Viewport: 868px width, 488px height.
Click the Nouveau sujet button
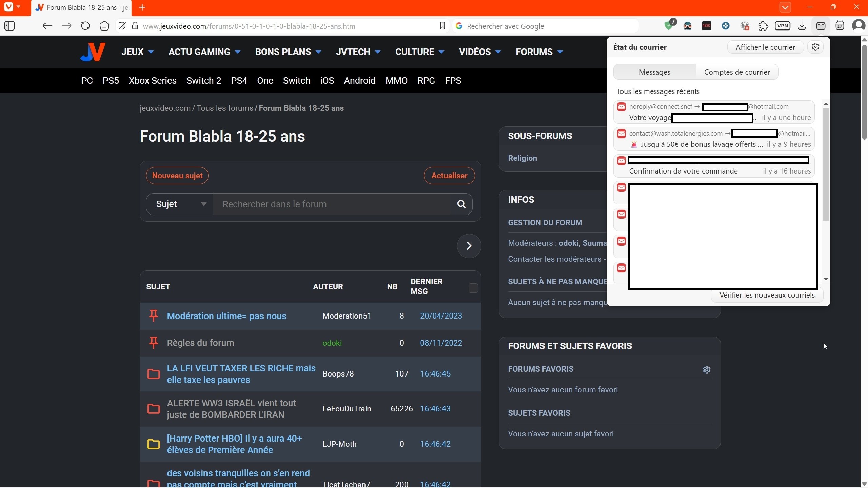177,176
